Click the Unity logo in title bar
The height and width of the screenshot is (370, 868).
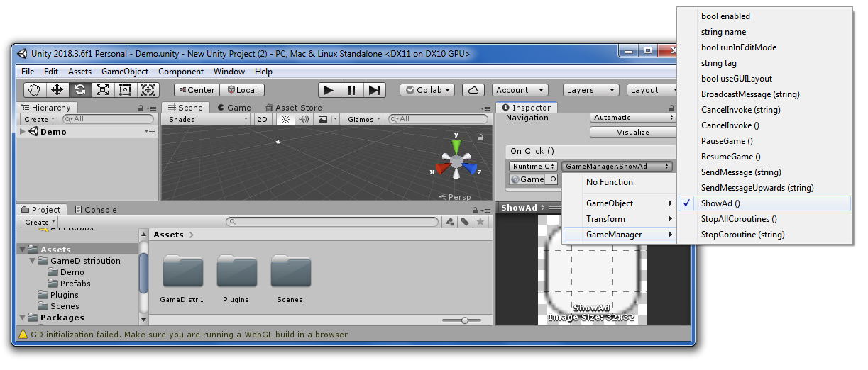coord(22,54)
